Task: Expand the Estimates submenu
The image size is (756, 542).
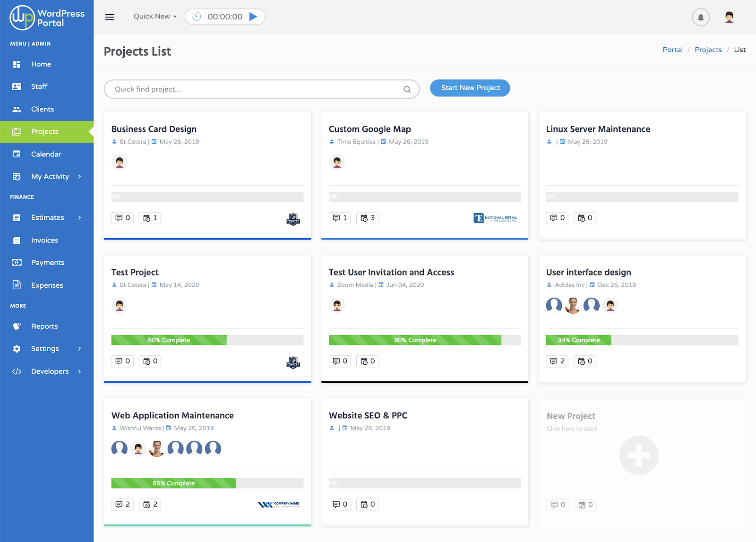Action: click(x=79, y=218)
